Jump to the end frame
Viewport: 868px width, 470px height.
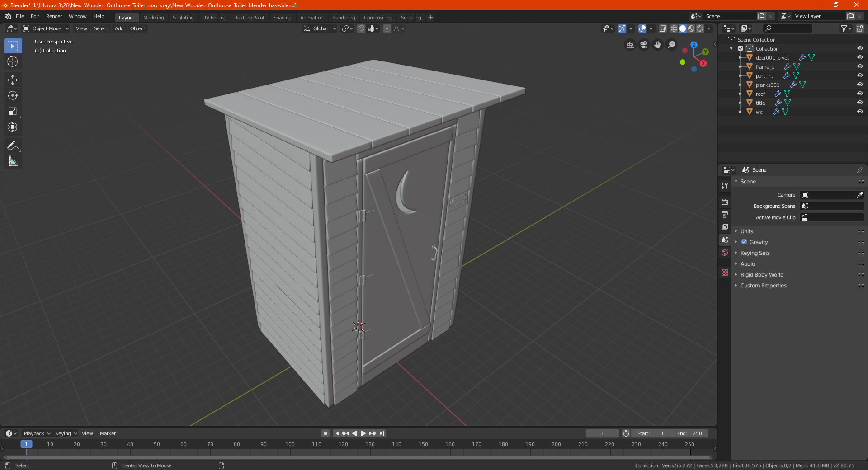[382, 433]
